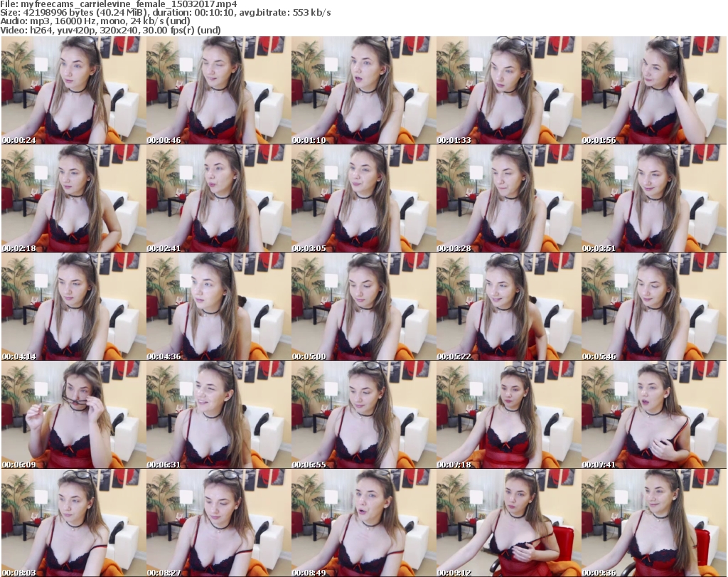
Task: Select the thumbnail timestamped 00:08:03
Action: coord(73,523)
